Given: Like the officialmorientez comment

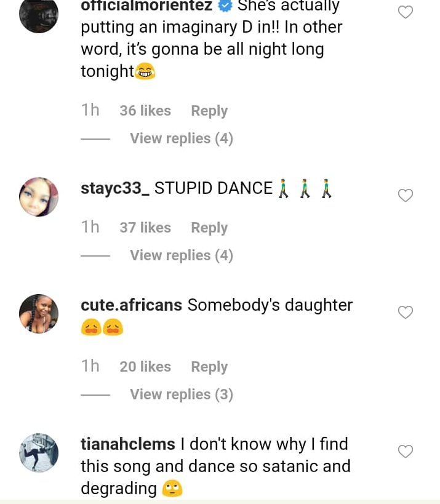Looking at the screenshot, I should pyautogui.click(x=406, y=12).
